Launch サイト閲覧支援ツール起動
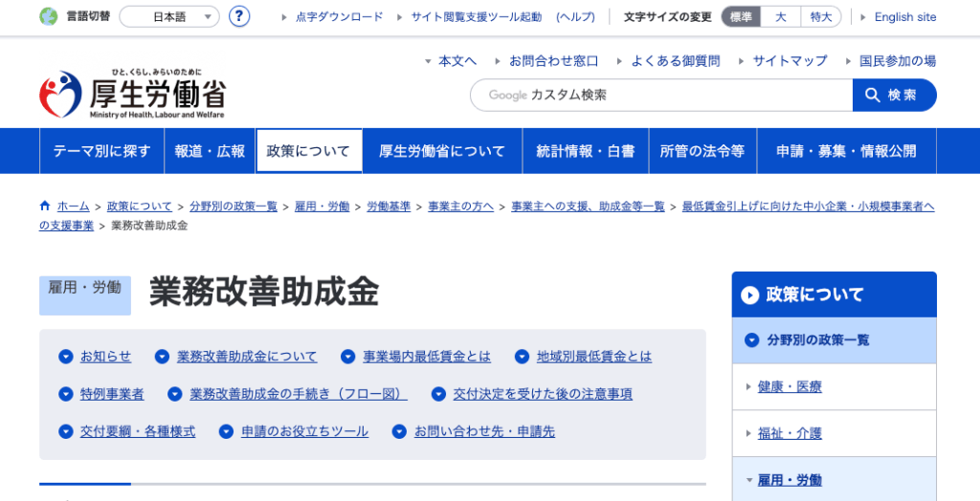Viewport: 980px width, 501px height. pos(477,17)
